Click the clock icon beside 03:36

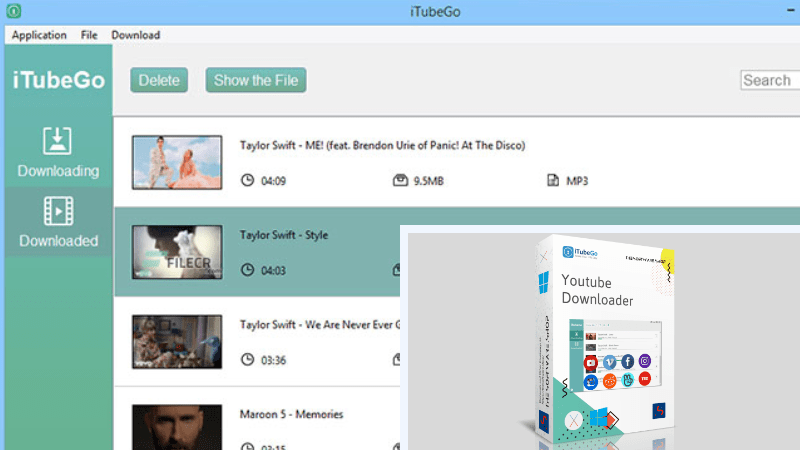point(247,360)
